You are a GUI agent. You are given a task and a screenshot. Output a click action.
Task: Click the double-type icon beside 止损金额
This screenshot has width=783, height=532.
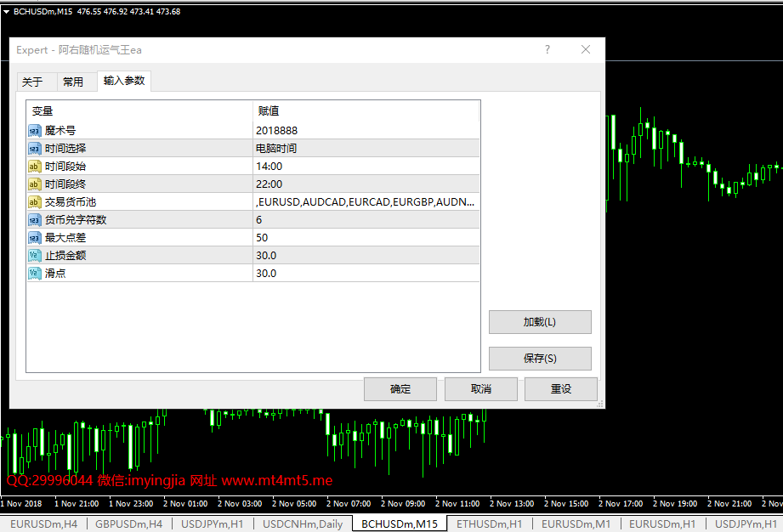34,256
